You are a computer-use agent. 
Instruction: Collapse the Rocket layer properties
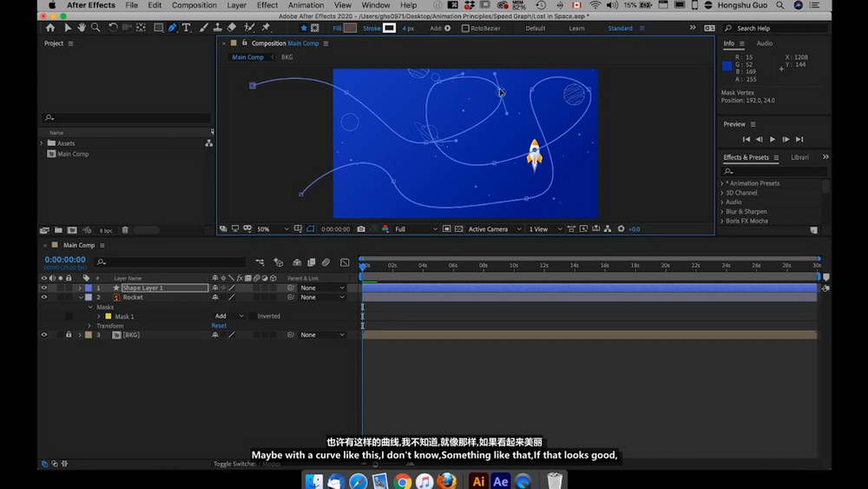tap(80, 297)
